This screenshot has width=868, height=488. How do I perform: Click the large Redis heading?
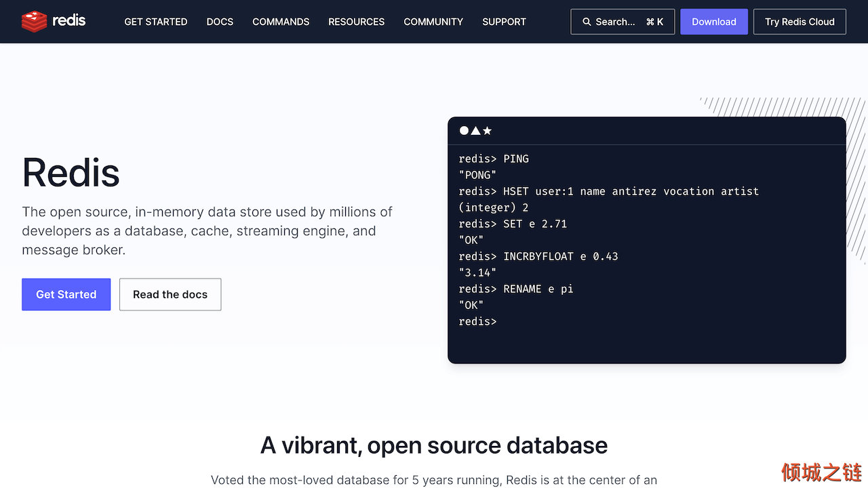click(x=71, y=172)
